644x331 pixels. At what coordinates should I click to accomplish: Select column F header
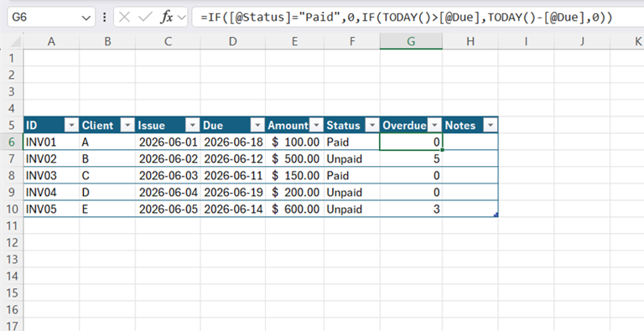tap(352, 41)
